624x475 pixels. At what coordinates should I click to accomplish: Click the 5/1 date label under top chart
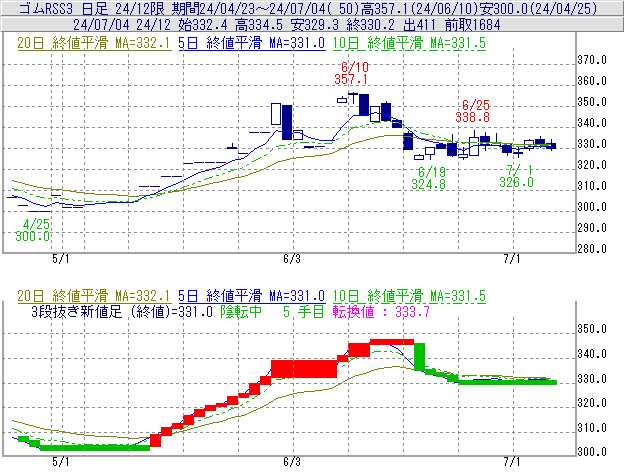60,259
